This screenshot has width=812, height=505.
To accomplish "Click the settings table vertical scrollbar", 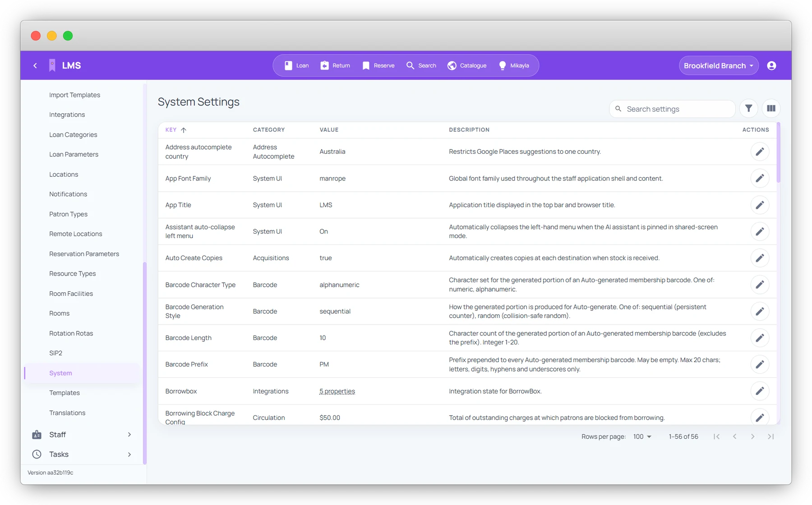I will (x=779, y=153).
